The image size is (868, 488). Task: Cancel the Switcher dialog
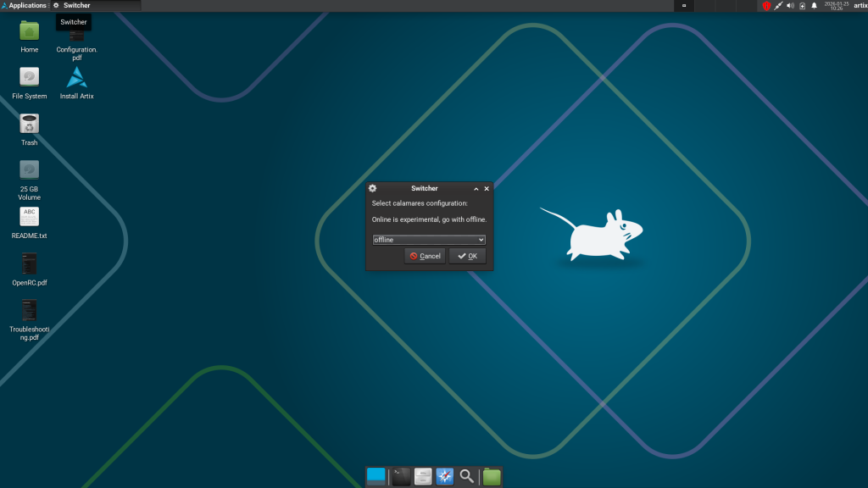point(424,255)
